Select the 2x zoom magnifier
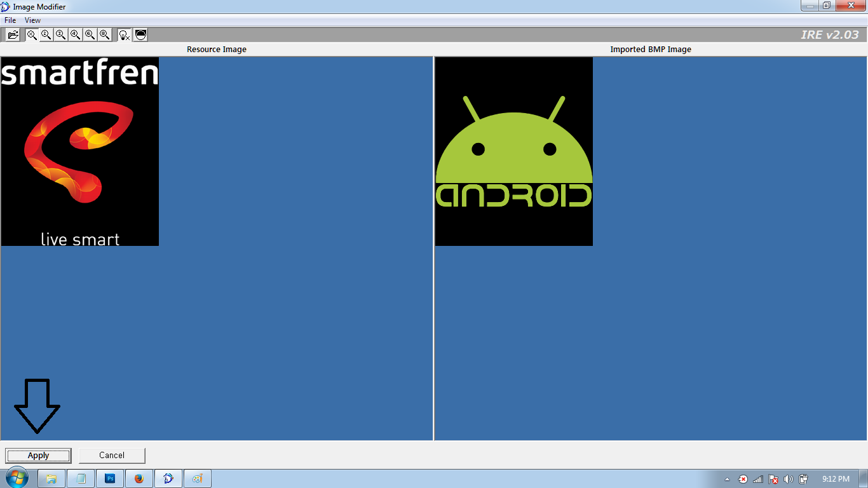The image size is (868, 488). [x=46, y=35]
